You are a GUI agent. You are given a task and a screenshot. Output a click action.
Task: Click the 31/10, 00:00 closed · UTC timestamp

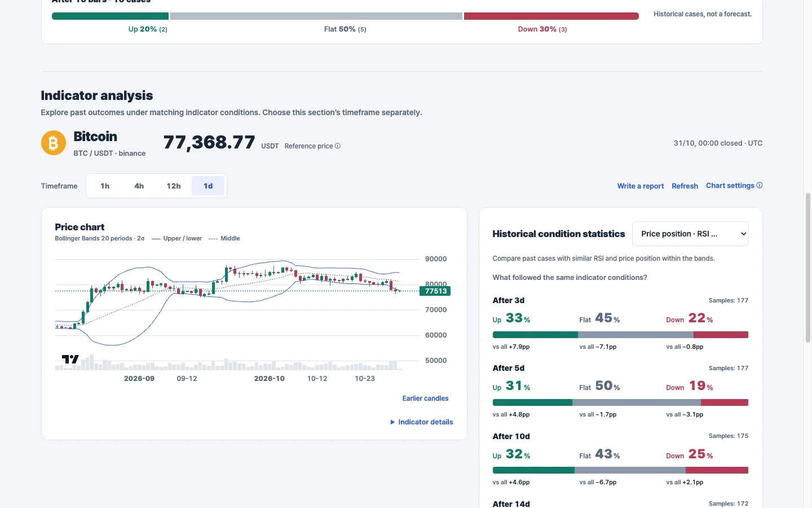718,143
